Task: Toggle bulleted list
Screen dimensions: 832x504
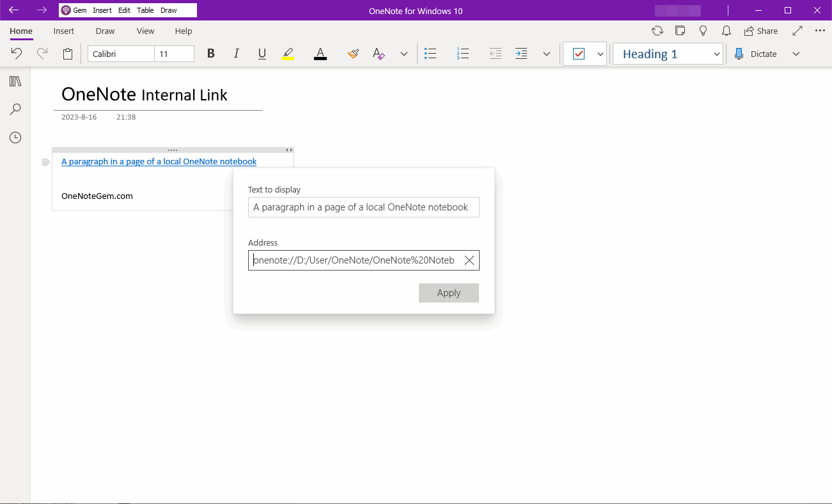Action: pyautogui.click(x=430, y=54)
